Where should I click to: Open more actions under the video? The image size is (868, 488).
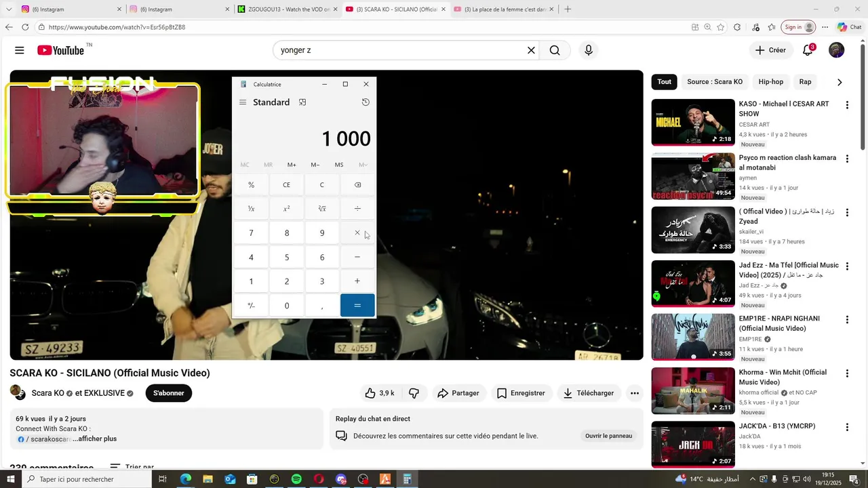click(x=635, y=393)
